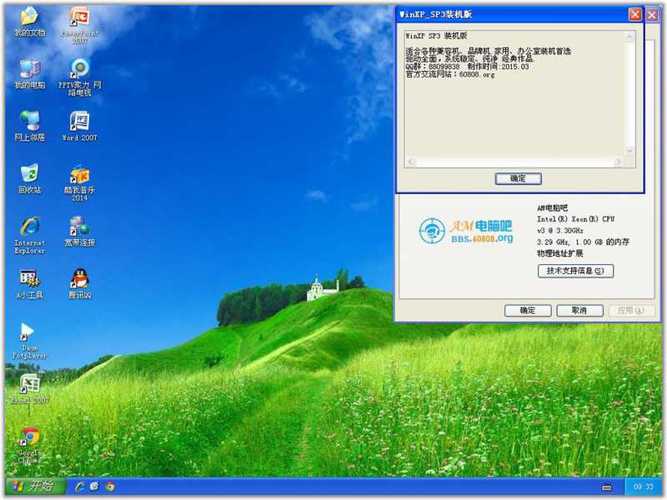Image resolution: width=667 pixels, height=500 pixels.
Task: Click the system tray clock
Action: 643,487
